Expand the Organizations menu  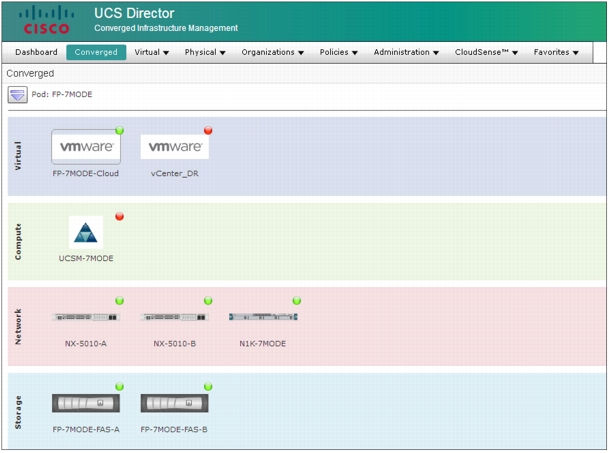(x=273, y=52)
